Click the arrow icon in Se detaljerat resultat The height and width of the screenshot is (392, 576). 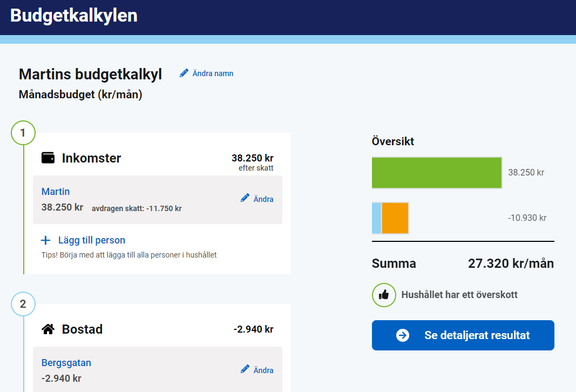[x=402, y=335]
